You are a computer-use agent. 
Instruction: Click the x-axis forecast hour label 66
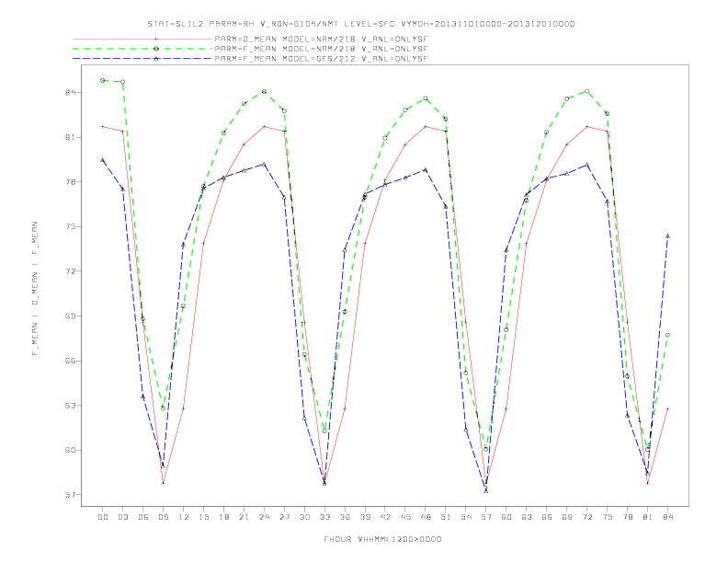pos(547,517)
